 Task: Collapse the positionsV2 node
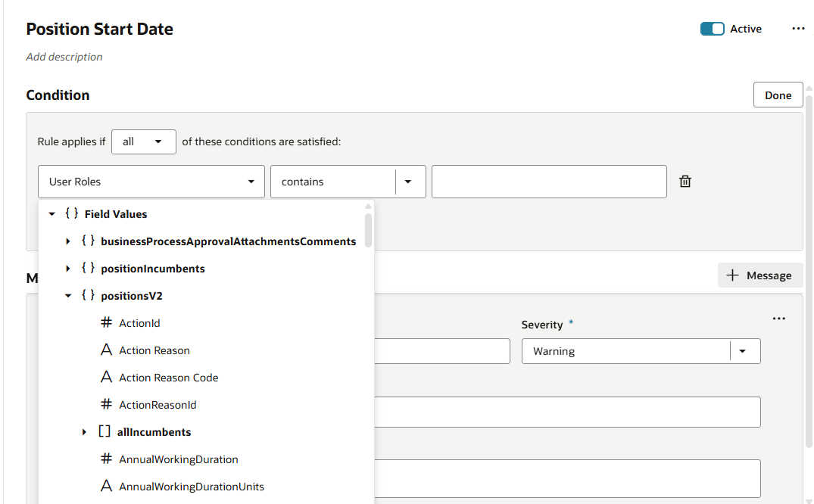[x=68, y=296]
